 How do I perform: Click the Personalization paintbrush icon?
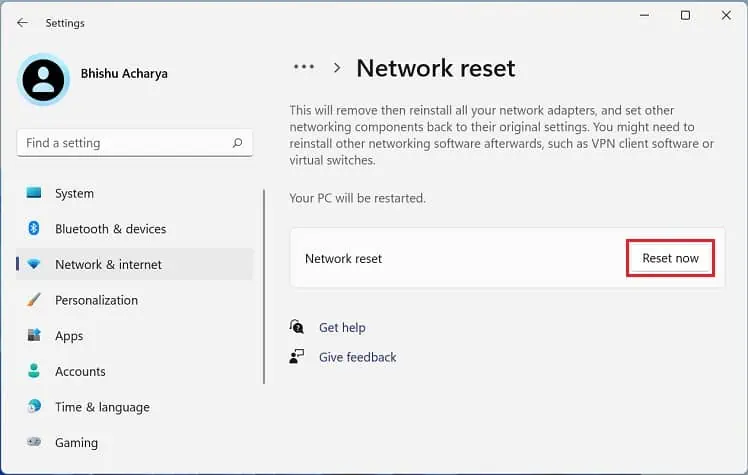[x=34, y=300]
